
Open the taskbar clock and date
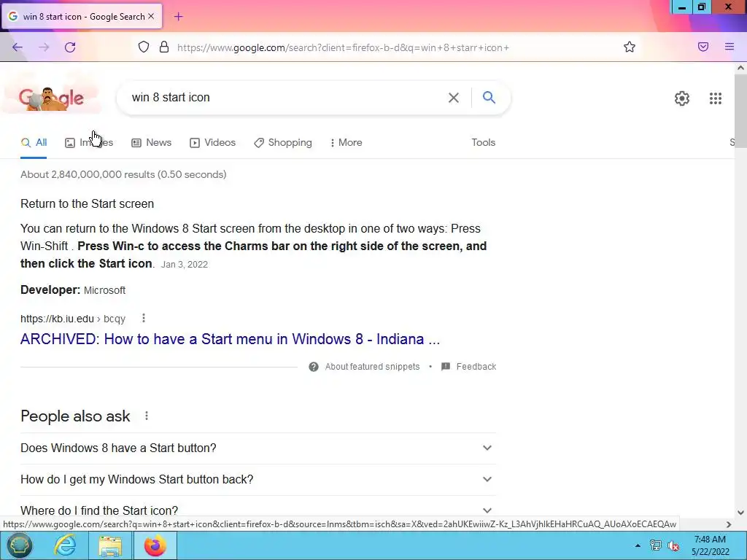click(x=711, y=545)
